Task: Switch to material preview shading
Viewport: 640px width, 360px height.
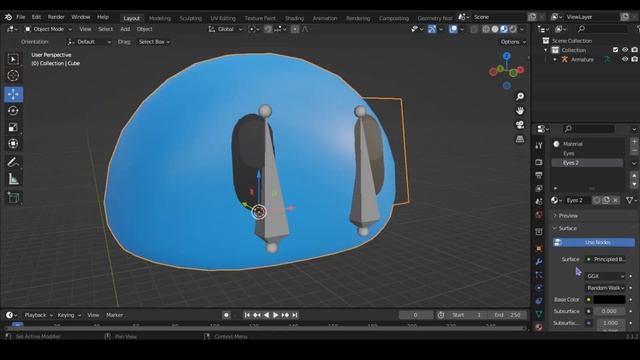Action: click(504, 29)
